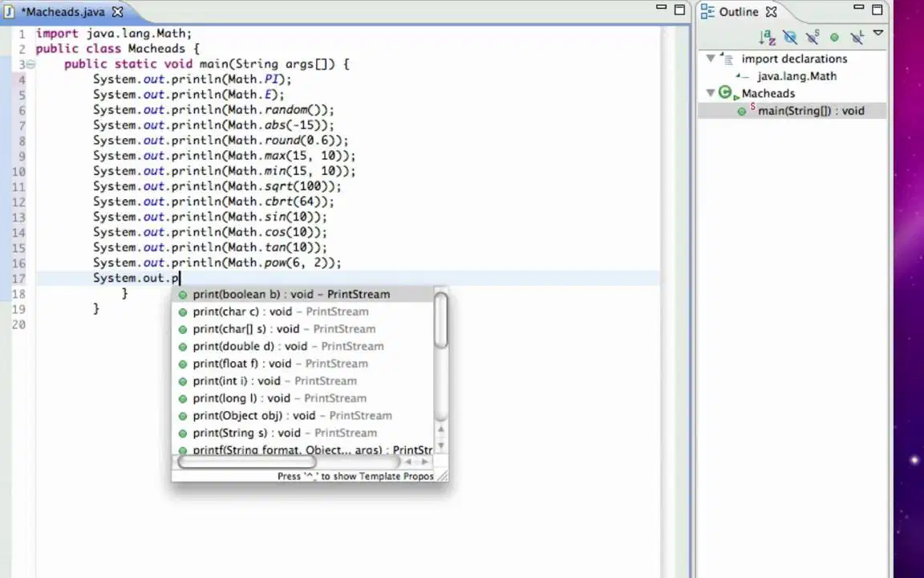The width and height of the screenshot is (924, 578).
Task: Click the 'Press ^. to show Template Proposals' hint
Action: pos(355,476)
